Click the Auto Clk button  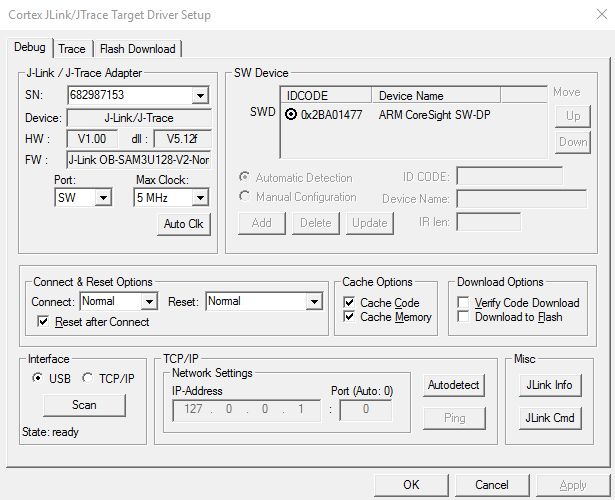click(x=184, y=224)
